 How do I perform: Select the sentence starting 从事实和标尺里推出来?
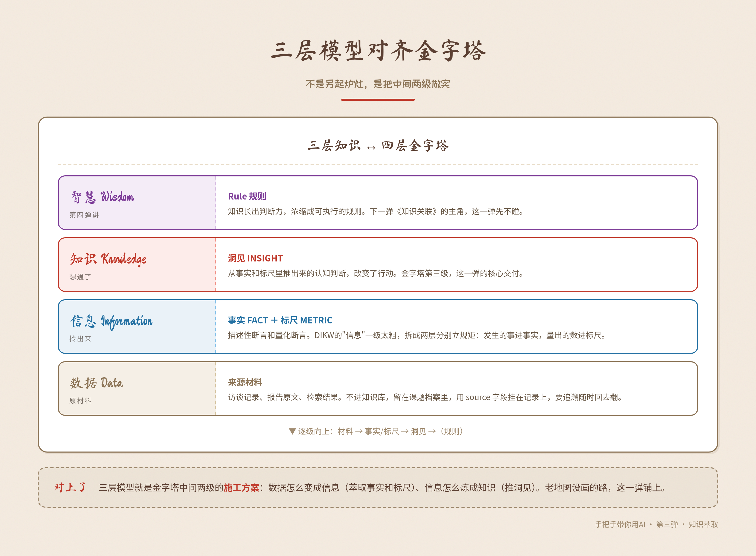pos(376,273)
